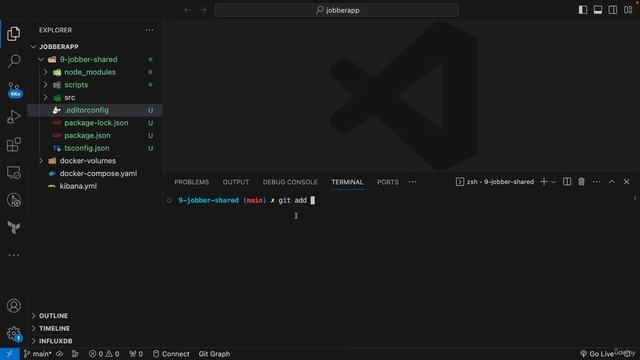Show additional views via activity bar ellipsis
This screenshot has width=640, height=360.
(x=13, y=255)
